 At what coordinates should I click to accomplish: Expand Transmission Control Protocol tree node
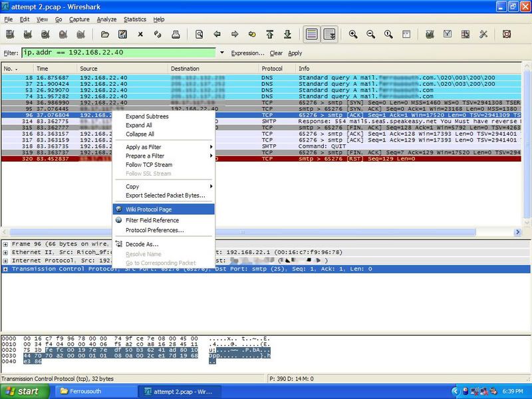pyautogui.click(x=6, y=269)
